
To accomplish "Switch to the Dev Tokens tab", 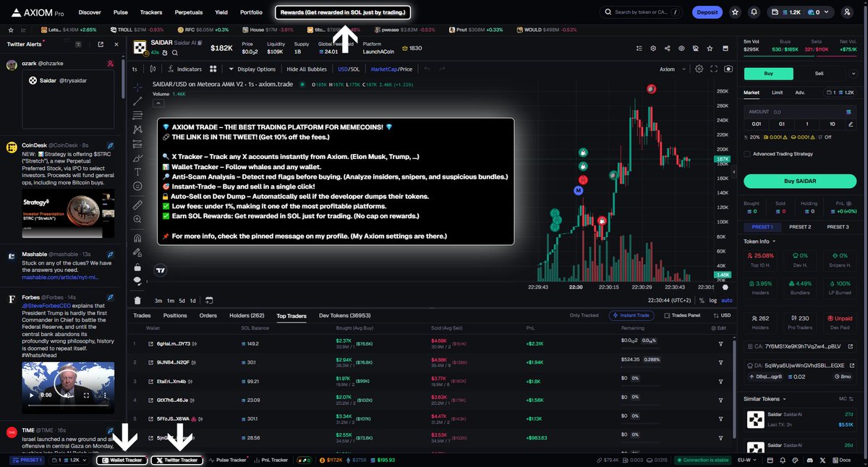I will (x=345, y=315).
